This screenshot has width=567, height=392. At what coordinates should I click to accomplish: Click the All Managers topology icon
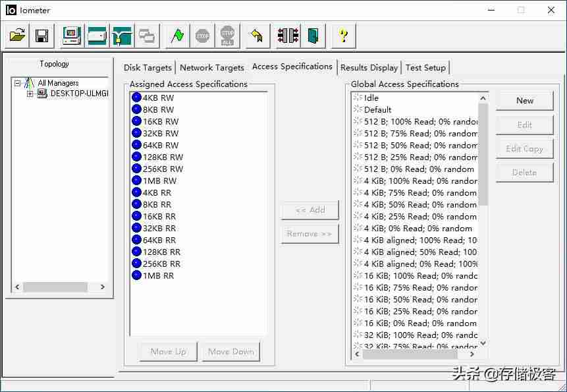coord(29,83)
